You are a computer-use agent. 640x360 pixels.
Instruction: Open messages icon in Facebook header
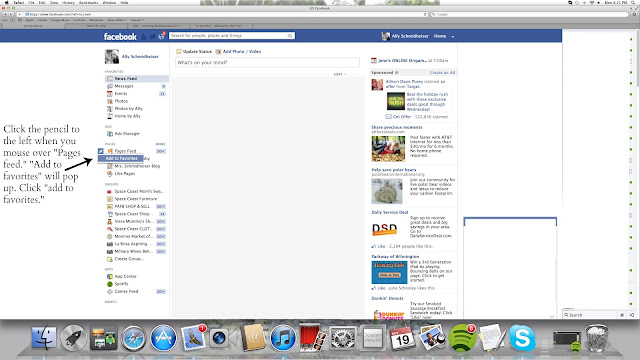152,37
